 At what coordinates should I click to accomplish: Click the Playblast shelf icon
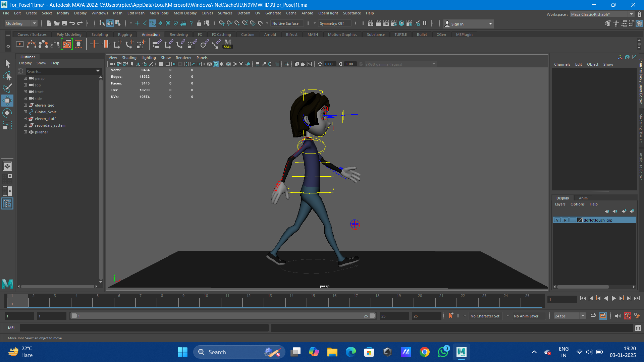20,44
